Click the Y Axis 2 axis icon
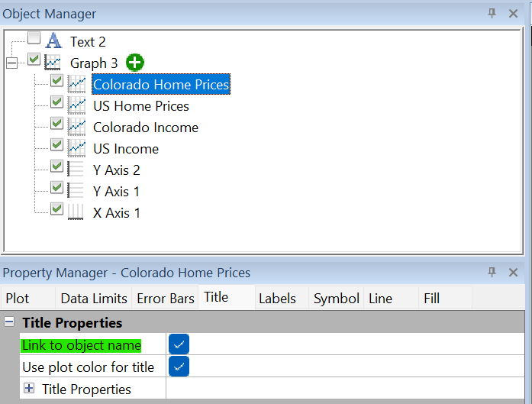This screenshot has width=532, height=404. 76,170
